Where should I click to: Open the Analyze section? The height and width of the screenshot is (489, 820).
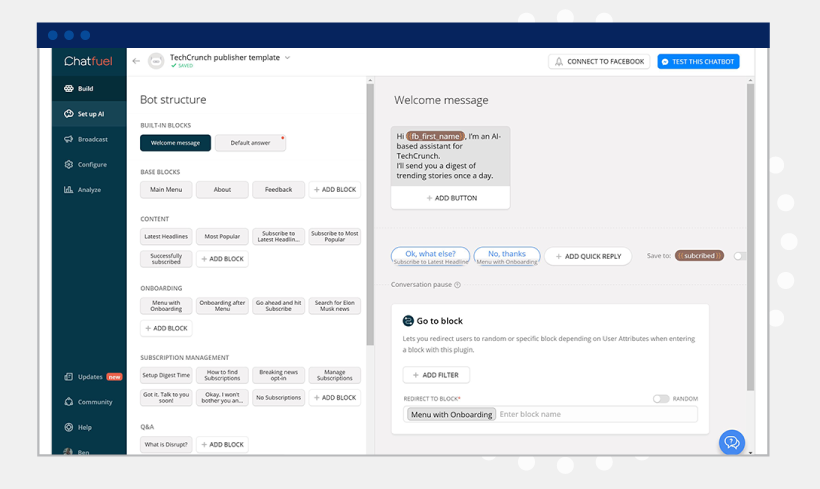[89, 189]
